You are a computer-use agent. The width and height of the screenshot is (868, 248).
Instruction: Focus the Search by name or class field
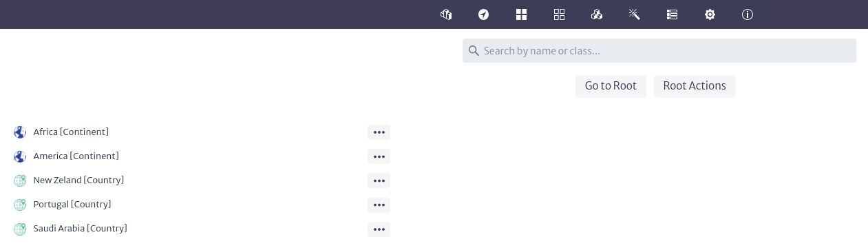click(659, 51)
